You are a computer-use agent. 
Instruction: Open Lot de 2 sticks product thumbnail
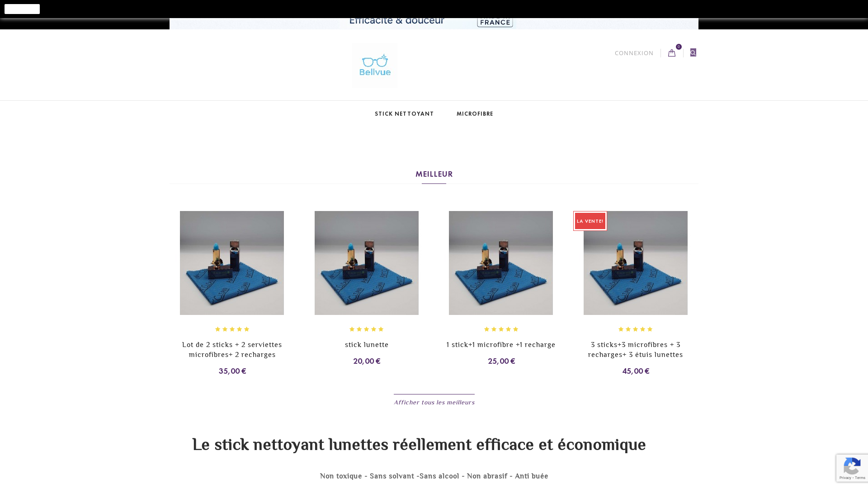pyautogui.click(x=232, y=263)
